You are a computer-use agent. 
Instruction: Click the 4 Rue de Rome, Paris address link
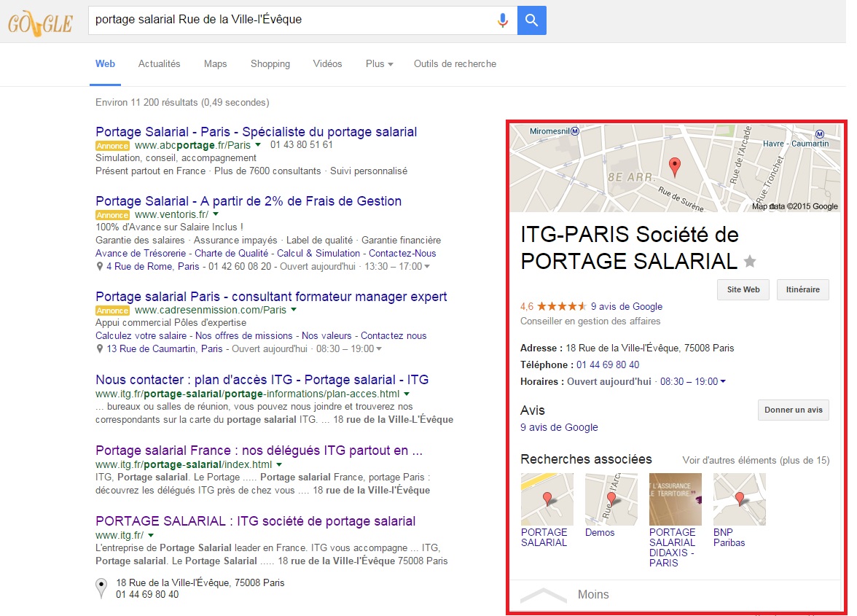coord(153,267)
